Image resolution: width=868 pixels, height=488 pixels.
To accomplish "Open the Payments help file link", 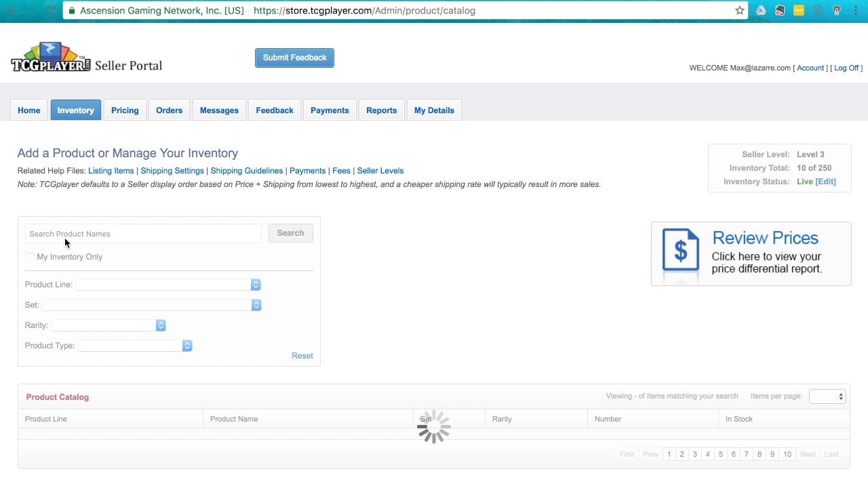I will (308, 171).
